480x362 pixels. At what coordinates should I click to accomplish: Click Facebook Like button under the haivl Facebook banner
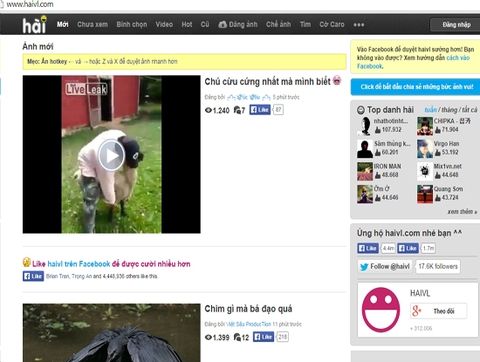[x=33, y=276]
